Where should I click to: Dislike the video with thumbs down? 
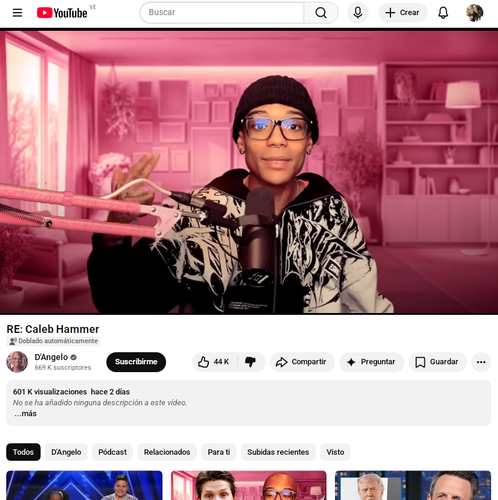coord(251,362)
